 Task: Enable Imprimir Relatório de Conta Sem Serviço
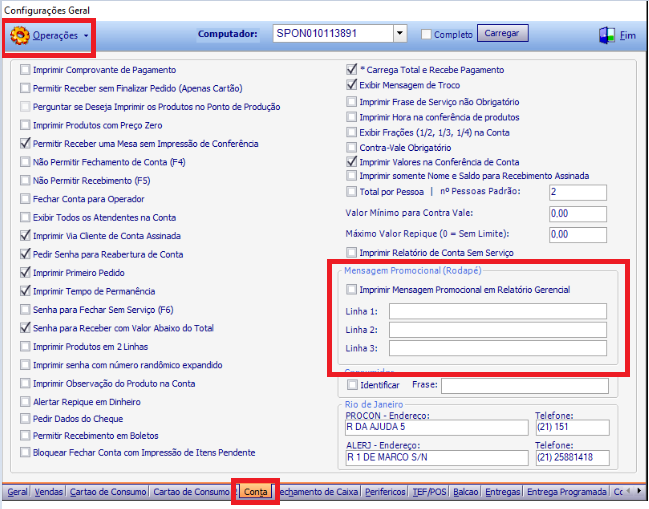(x=351, y=252)
